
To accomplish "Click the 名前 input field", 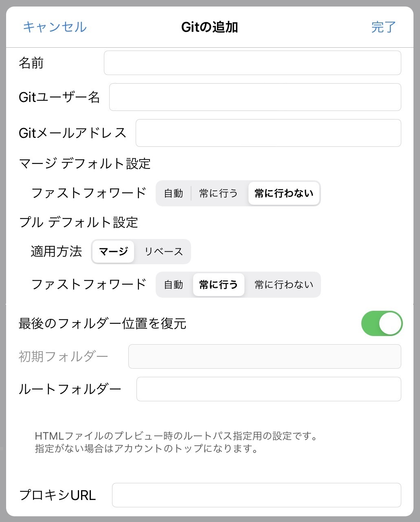I will tap(252, 62).
